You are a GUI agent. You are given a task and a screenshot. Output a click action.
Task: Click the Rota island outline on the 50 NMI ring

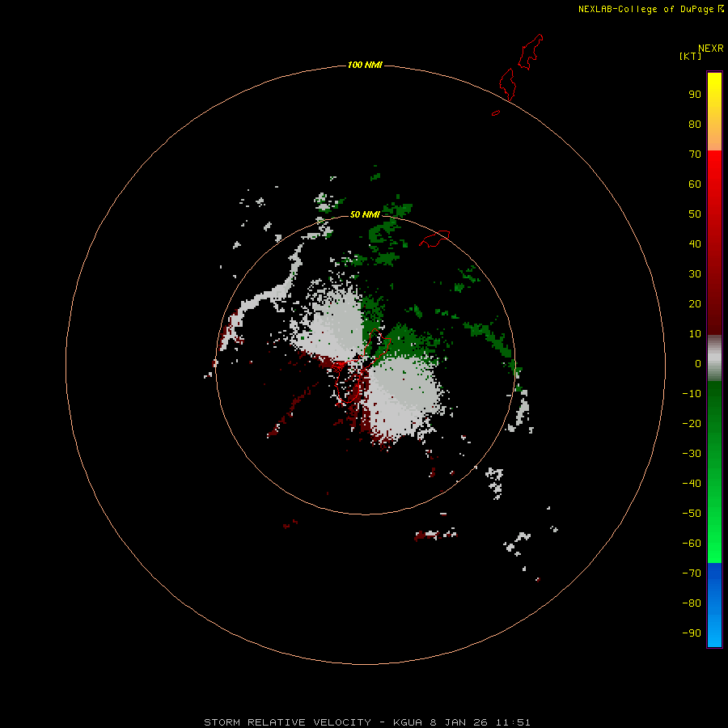[434, 239]
